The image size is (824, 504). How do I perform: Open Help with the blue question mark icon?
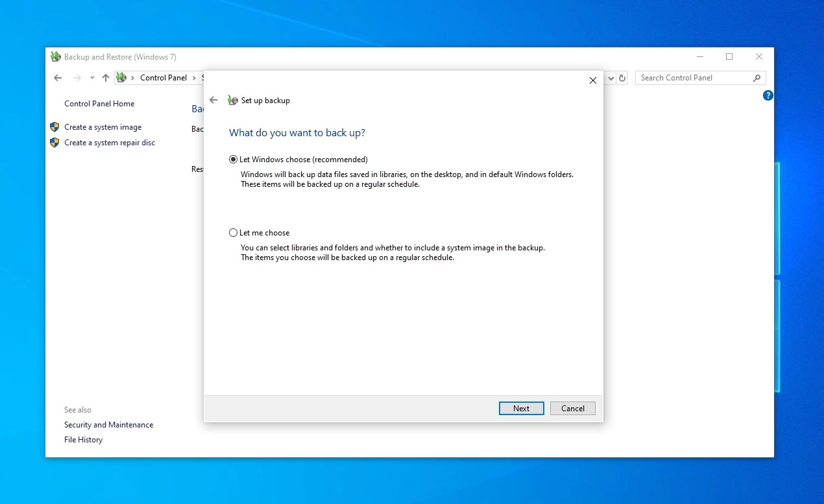pyautogui.click(x=768, y=95)
